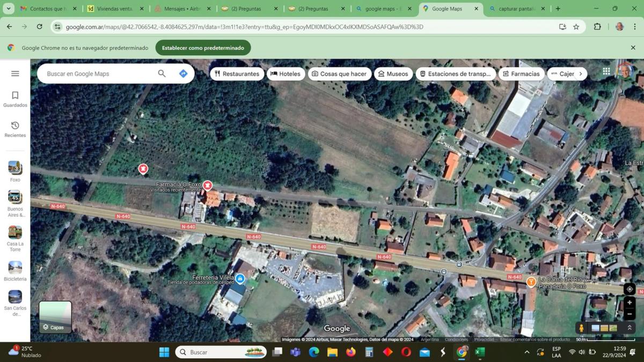Click the Buscar en Google Maps field

coord(99,73)
